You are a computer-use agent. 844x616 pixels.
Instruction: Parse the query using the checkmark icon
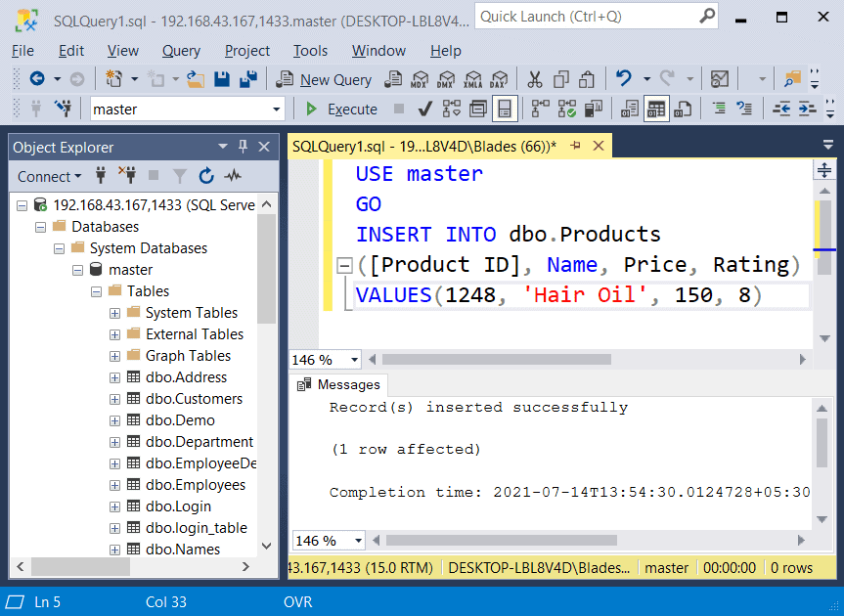tap(424, 109)
